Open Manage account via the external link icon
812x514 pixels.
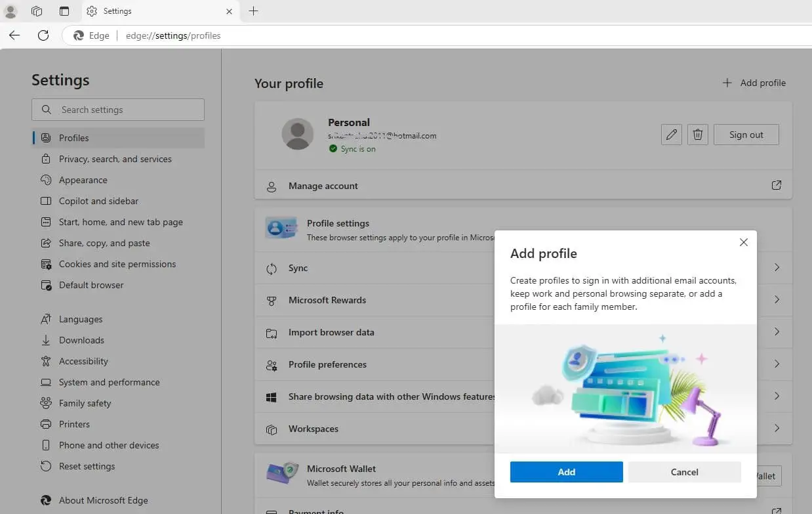776,186
